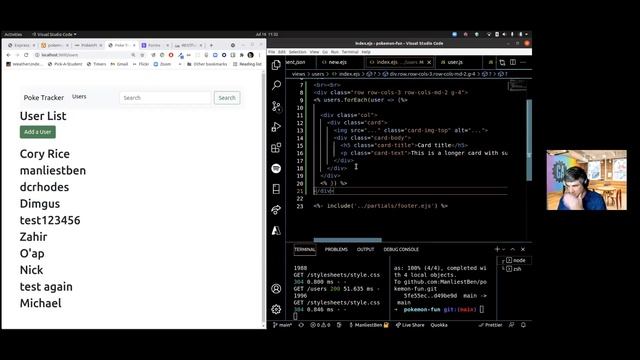Viewport: 640px width, 360px height.
Task: Open the editor More Actions ellipsis
Action: pos(523,62)
